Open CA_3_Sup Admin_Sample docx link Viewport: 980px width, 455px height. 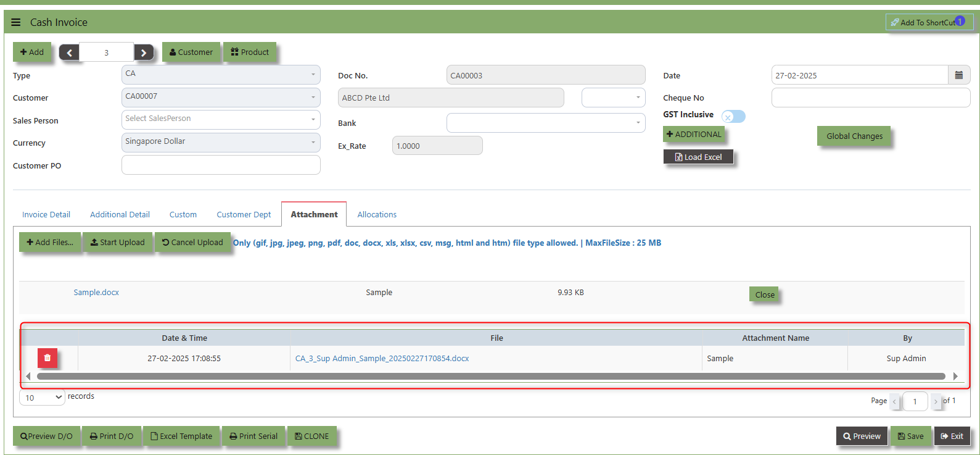tap(382, 359)
